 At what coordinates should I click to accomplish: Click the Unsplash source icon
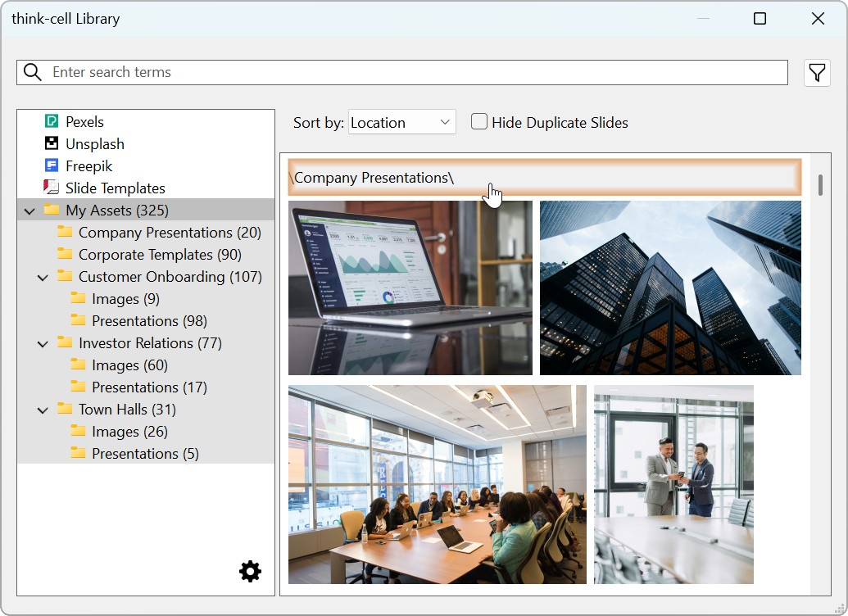coord(52,143)
